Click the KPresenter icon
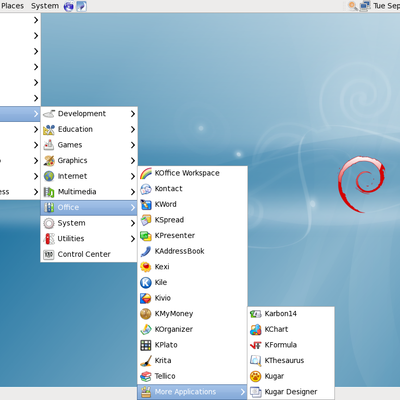400x400 pixels. 146,236
